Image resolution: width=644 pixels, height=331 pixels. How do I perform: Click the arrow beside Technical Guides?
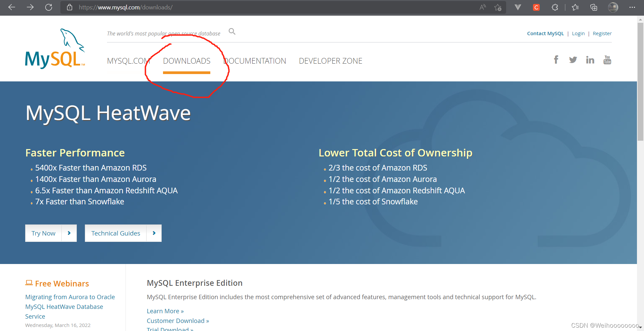(x=154, y=233)
